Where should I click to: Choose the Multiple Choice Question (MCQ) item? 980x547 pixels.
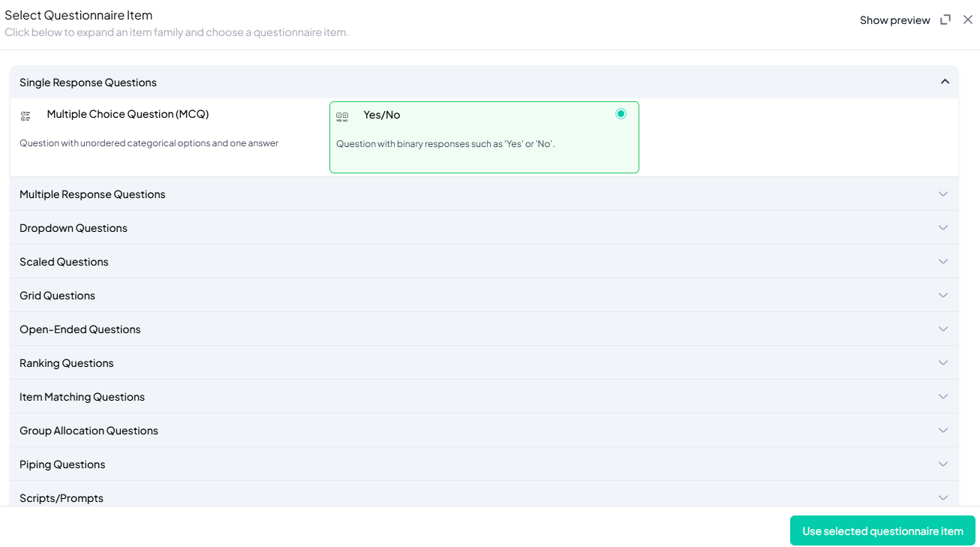[128, 115]
